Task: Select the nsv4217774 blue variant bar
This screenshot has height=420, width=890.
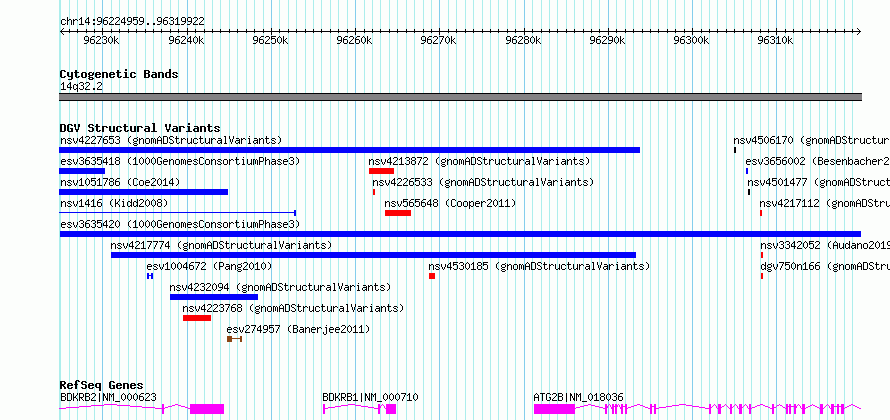Action: click(373, 255)
